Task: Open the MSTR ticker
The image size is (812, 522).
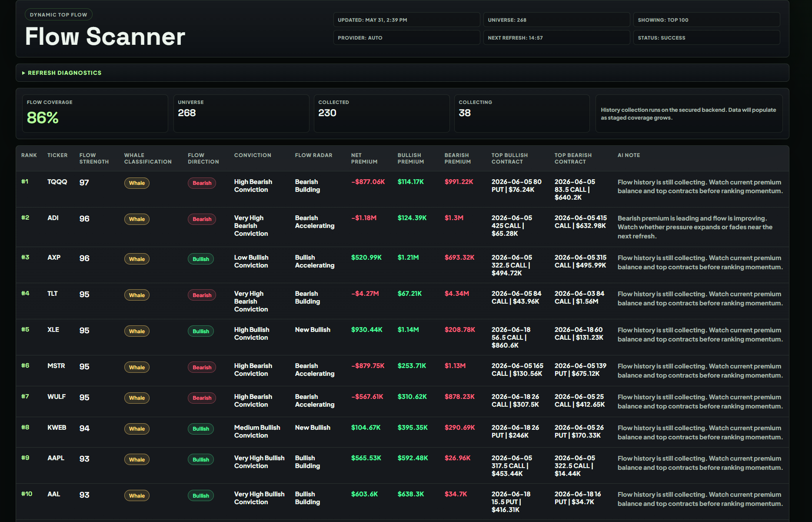Action: [x=56, y=366]
